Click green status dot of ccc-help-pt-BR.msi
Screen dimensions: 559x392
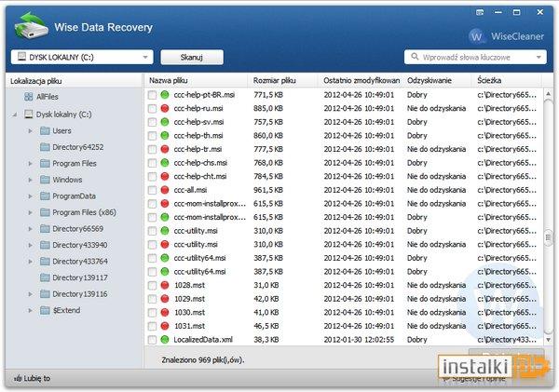pyautogui.click(x=164, y=95)
